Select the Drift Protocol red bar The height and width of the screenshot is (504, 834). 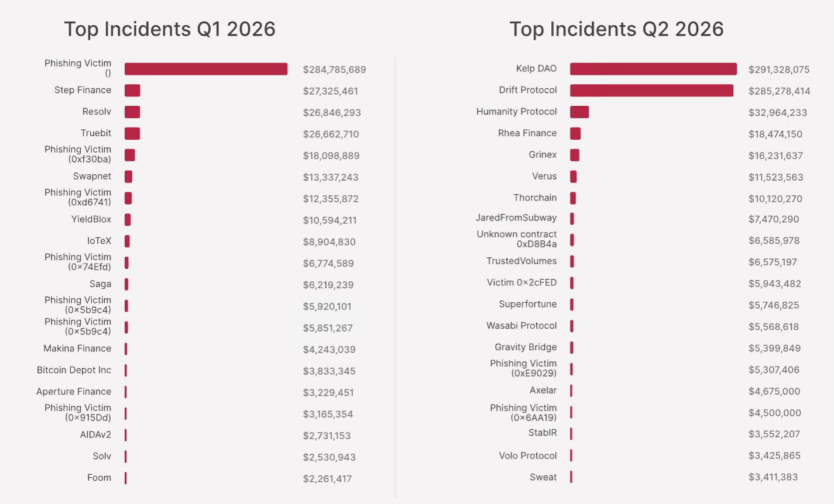(651, 91)
